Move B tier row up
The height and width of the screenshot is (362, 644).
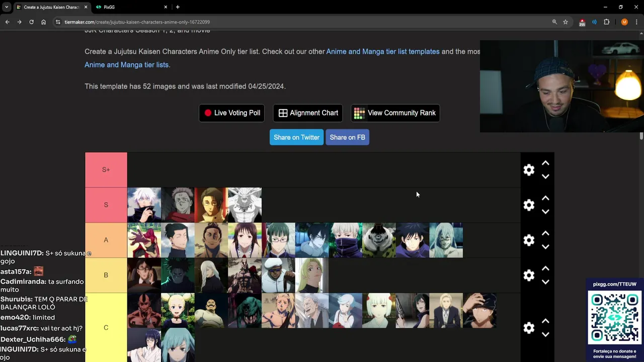[545, 269]
